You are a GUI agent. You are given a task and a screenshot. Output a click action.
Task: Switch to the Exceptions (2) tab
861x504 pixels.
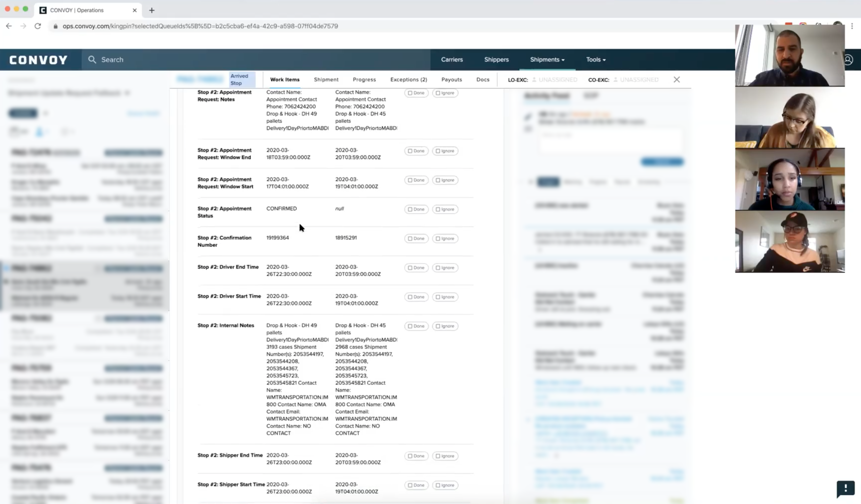(408, 80)
